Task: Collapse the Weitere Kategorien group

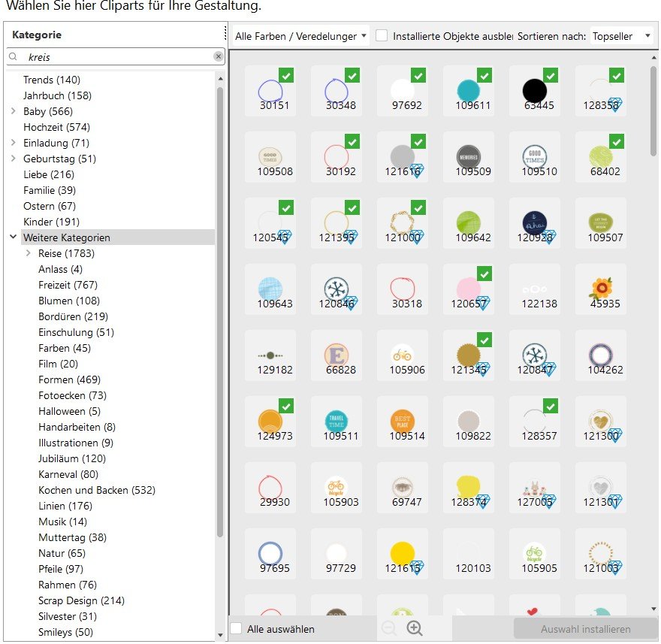Action: 14,237
